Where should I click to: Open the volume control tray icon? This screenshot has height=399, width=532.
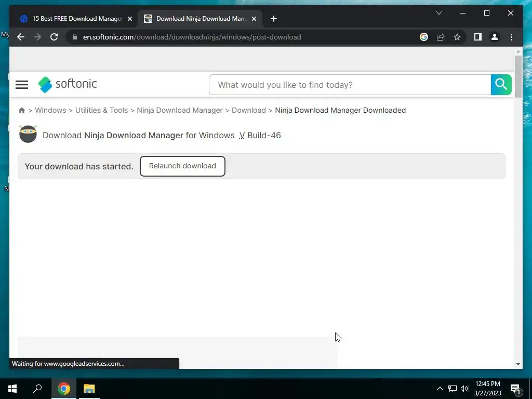pyautogui.click(x=464, y=389)
